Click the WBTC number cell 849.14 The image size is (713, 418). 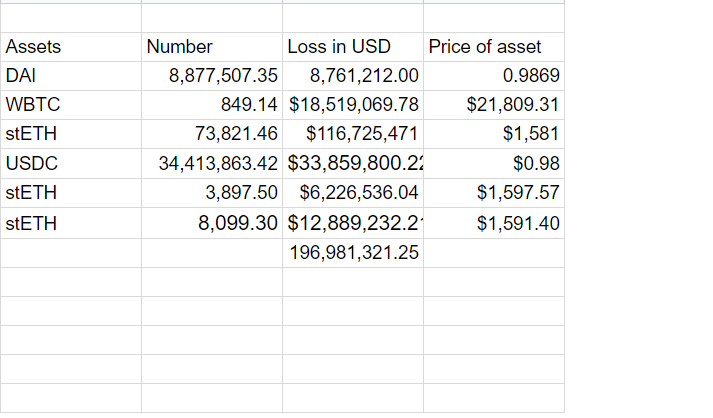248,105
